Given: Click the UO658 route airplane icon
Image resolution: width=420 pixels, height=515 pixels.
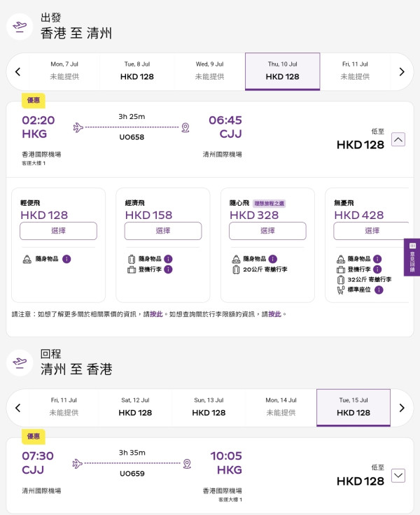Looking at the screenshot, I should [x=78, y=127].
